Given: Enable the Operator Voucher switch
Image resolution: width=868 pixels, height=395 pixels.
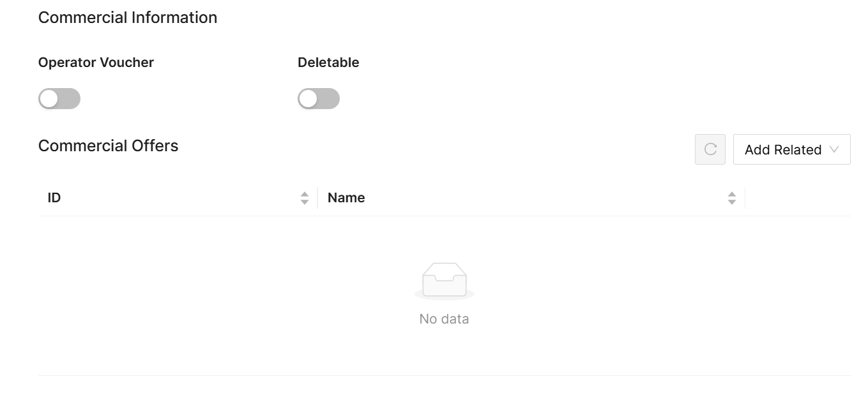Looking at the screenshot, I should pos(59,99).
